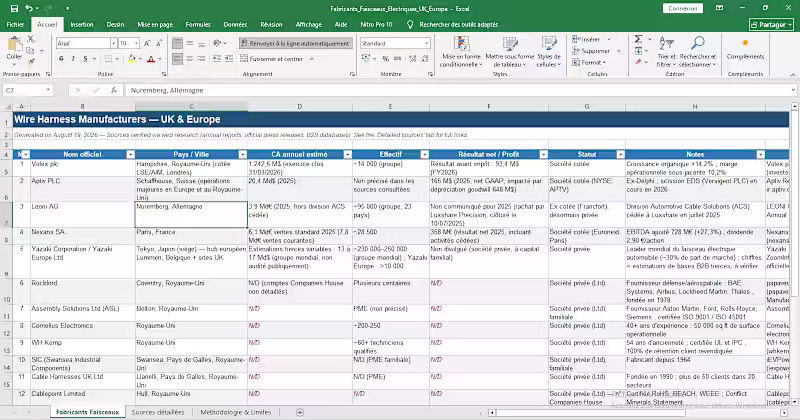Click the Partager share button
Screen dimensions: 800x420
[x=771, y=24]
